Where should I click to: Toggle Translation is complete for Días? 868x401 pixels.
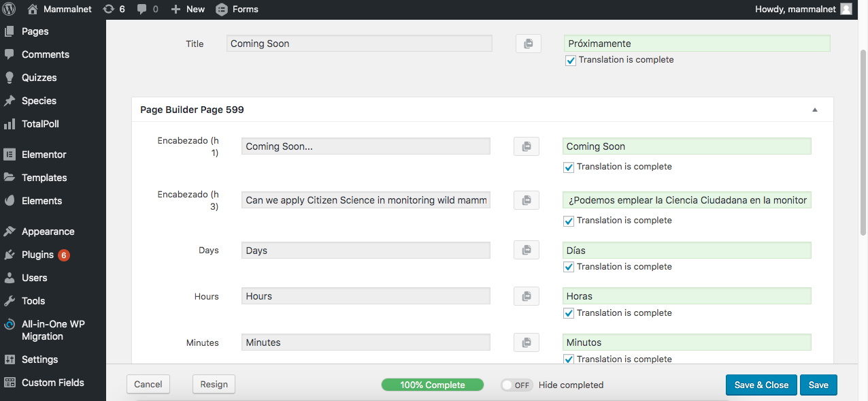[569, 267]
